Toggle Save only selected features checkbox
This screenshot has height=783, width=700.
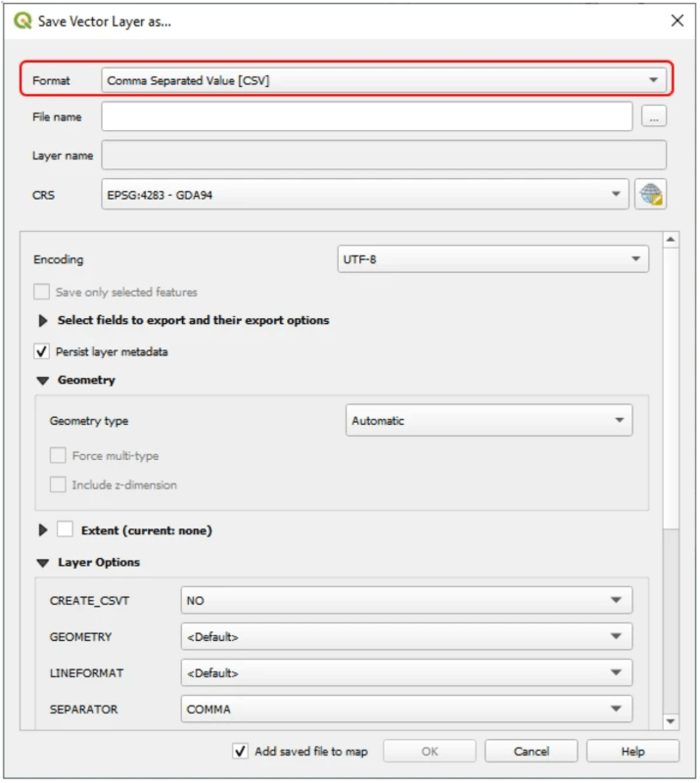point(41,292)
